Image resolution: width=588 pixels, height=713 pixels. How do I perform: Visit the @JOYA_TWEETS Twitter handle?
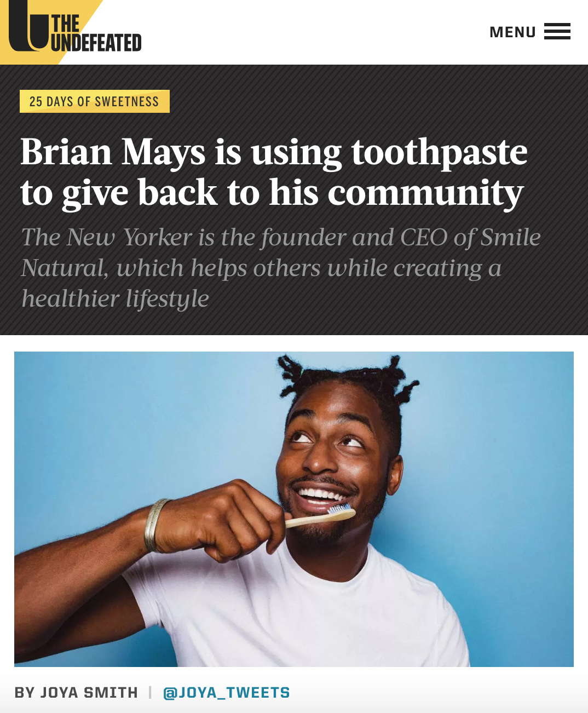tap(227, 693)
